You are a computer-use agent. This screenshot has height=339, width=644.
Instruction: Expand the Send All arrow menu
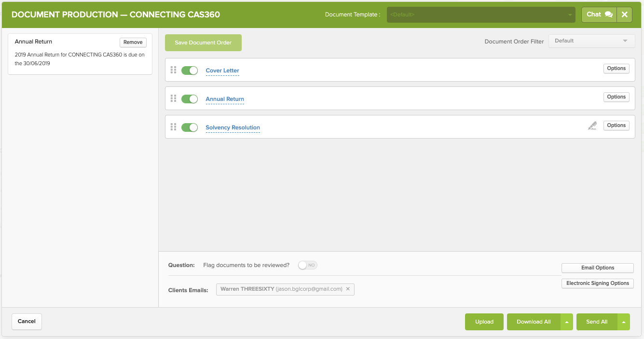[x=624, y=322]
